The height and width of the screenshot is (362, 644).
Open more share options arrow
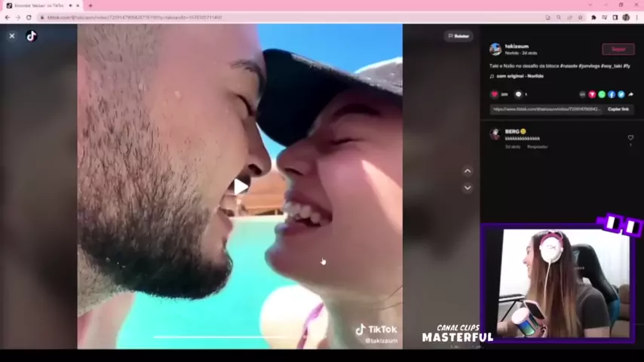[630, 94]
